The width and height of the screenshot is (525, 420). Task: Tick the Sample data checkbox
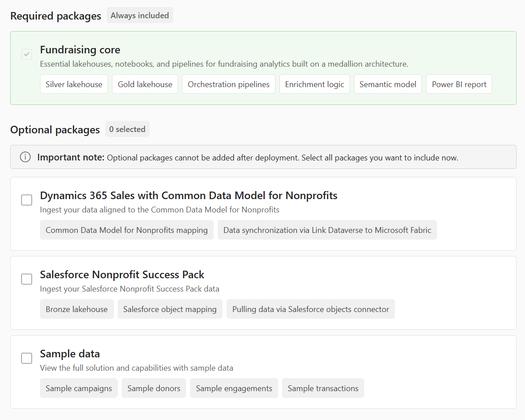point(27,358)
